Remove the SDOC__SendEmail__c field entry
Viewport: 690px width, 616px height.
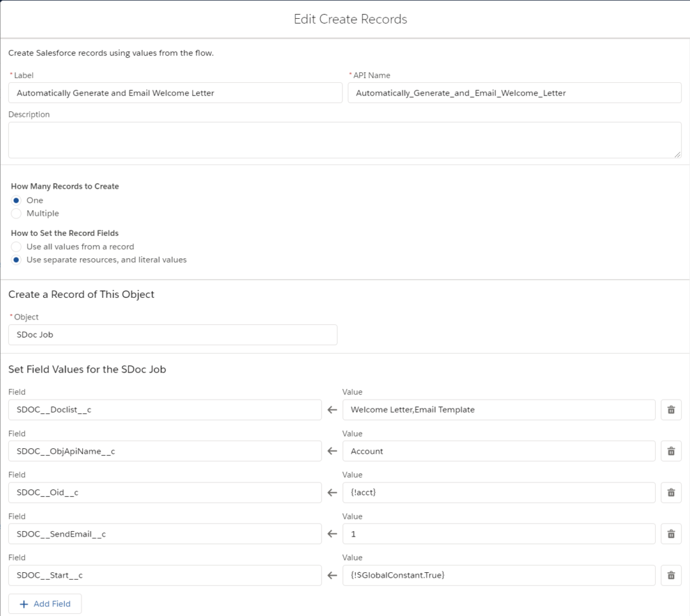click(x=671, y=534)
